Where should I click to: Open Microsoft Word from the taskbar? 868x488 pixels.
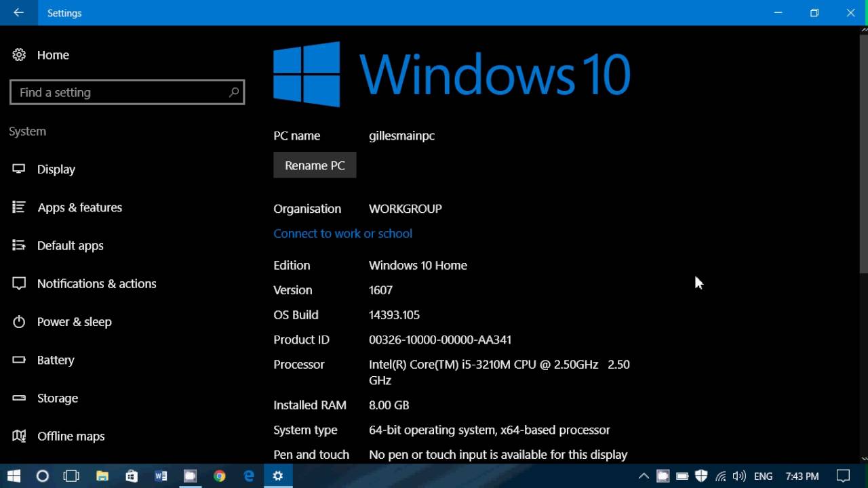[161, 476]
